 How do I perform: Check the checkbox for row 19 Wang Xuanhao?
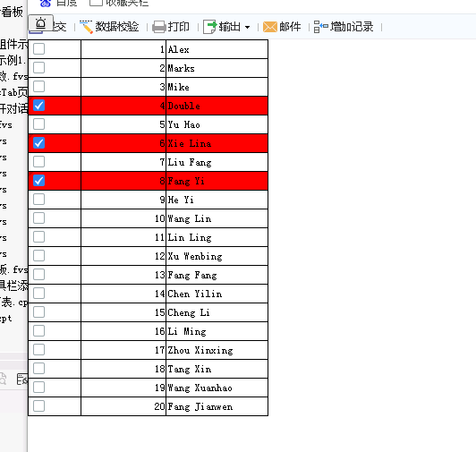point(38,388)
